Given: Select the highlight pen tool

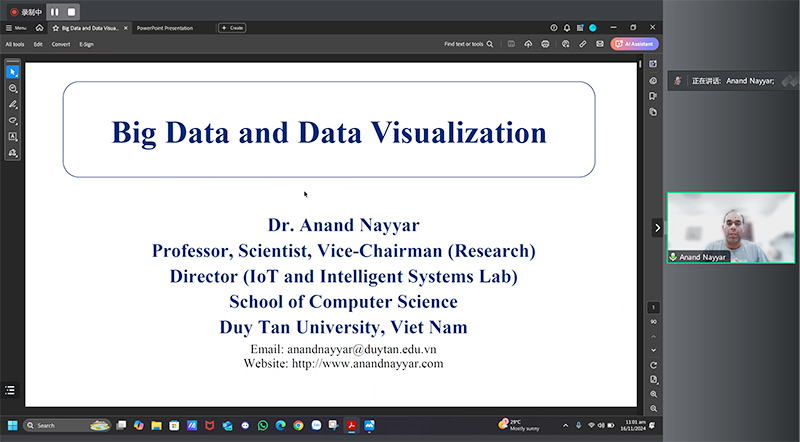Looking at the screenshot, I should point(13,104).
